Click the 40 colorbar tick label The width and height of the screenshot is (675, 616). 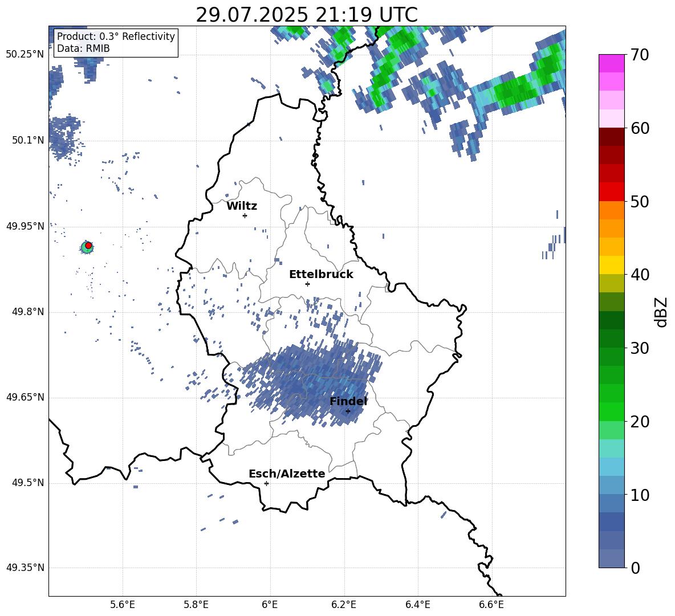pos(640,275)
